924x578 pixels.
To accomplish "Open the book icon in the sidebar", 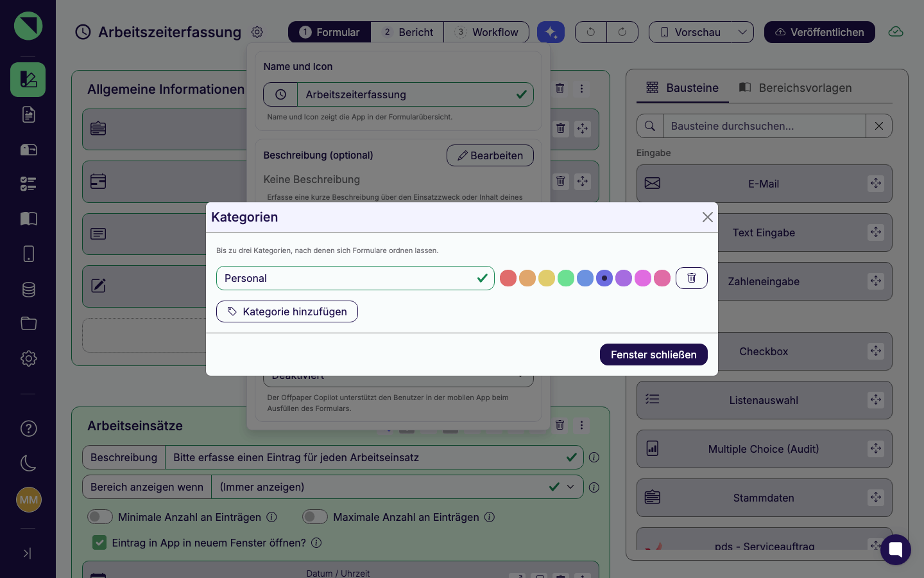I will (28, 219).
